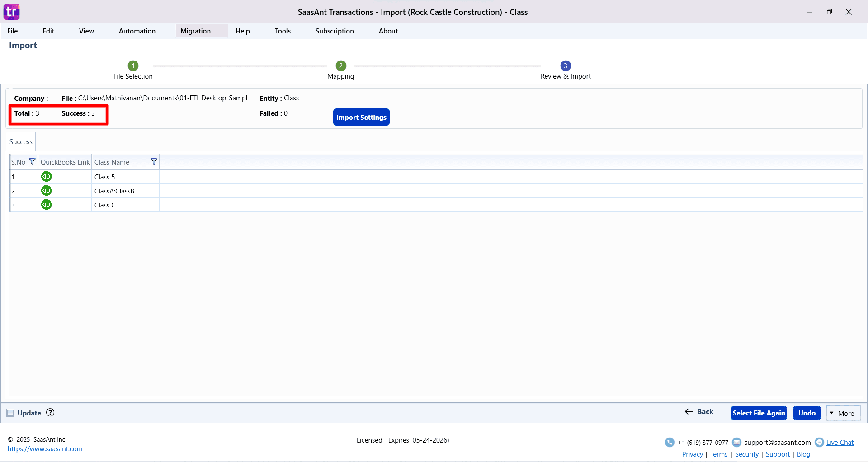Click the Update help question mark icon
The image size is (868, 462).
tap(50, 412)
